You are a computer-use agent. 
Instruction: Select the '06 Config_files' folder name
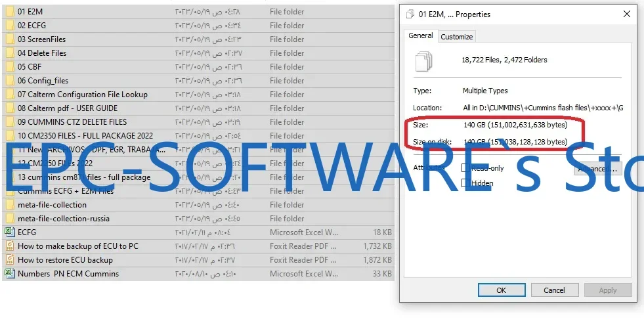[x=43, y=81]
